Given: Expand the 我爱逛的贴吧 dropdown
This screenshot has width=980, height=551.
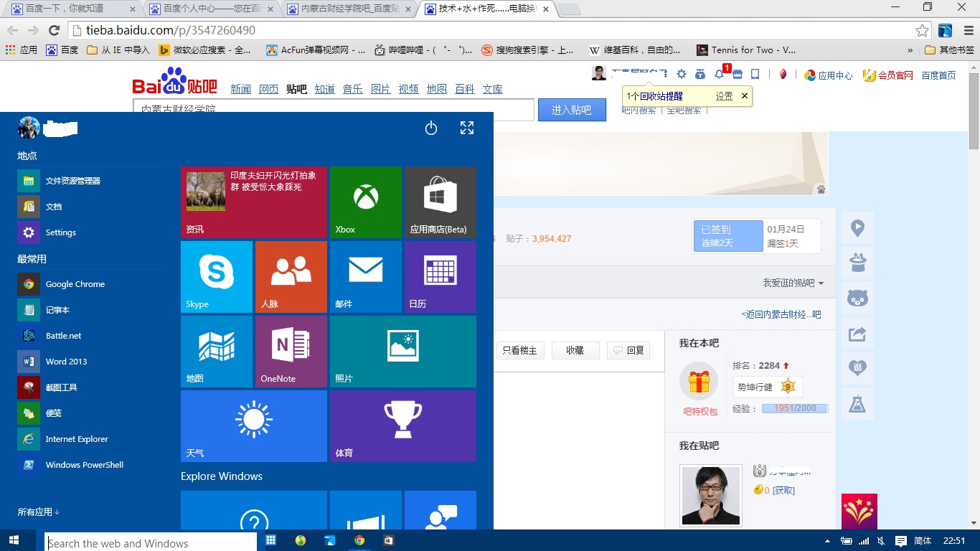Looking at the screenshot, I should [x=793, y=283].
